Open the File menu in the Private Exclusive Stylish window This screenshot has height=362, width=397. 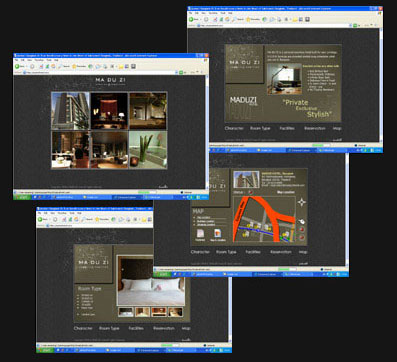[x=191, y=13]
